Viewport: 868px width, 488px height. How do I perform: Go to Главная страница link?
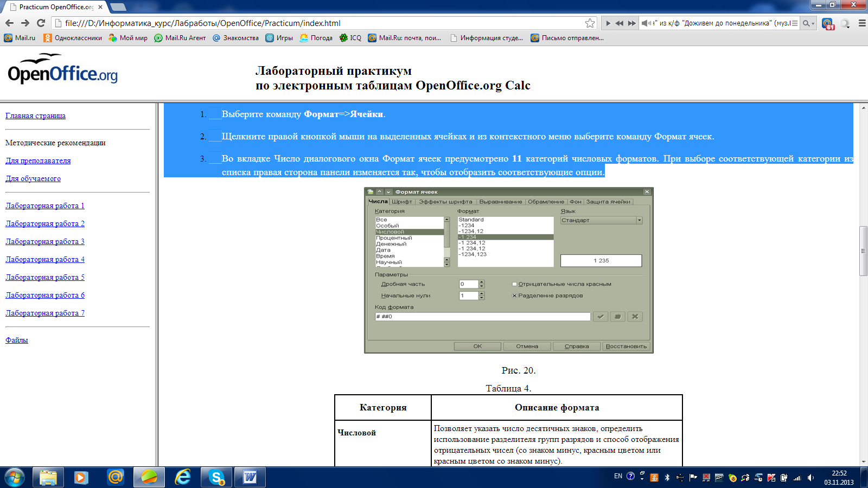(35, 115)
